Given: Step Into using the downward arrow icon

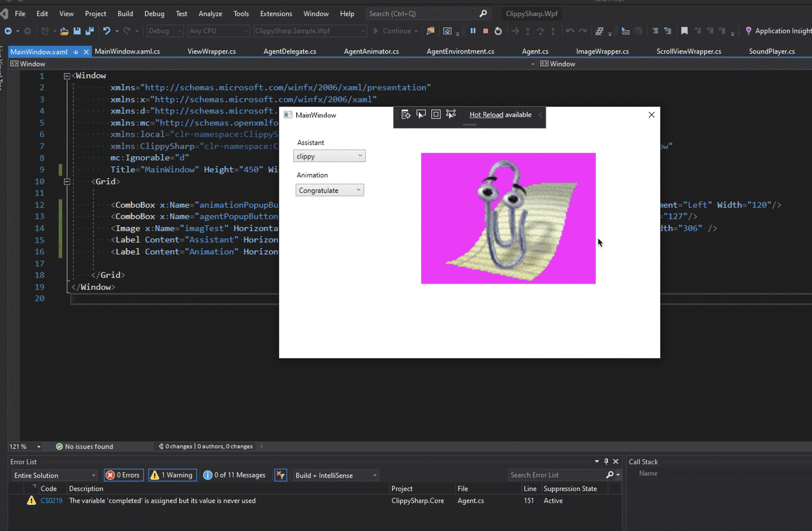Looking at the screenshot, I should (x=528, y=31).
